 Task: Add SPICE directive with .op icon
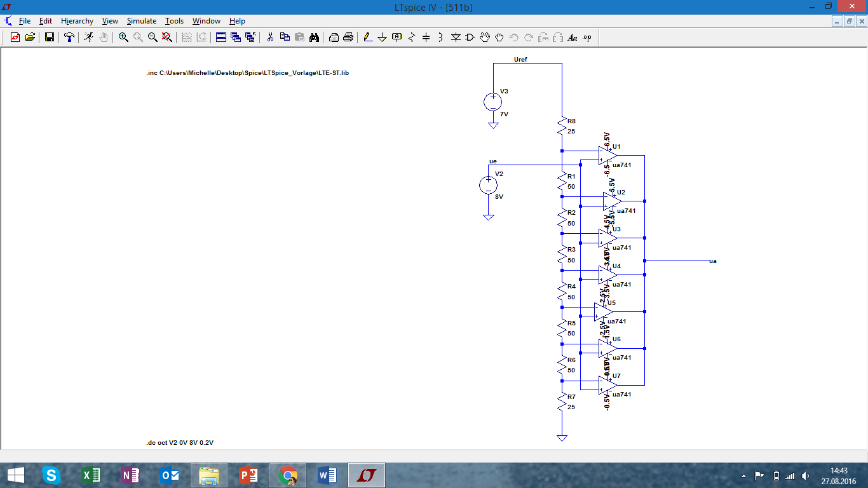pyautogui.click(x=587, y=37)
